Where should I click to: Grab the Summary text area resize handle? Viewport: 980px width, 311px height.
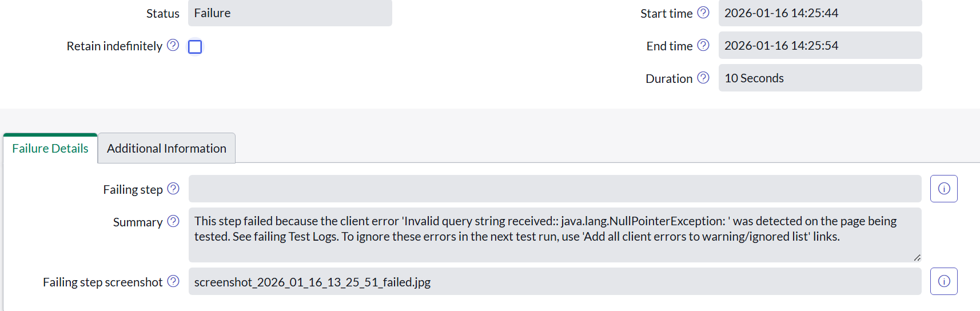pyautogui.click(x=917, y=258)
